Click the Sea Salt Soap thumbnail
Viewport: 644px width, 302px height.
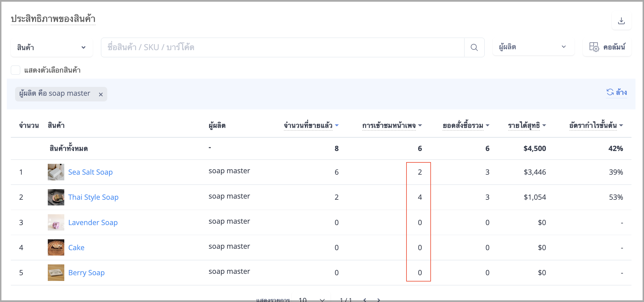(56, 172)
